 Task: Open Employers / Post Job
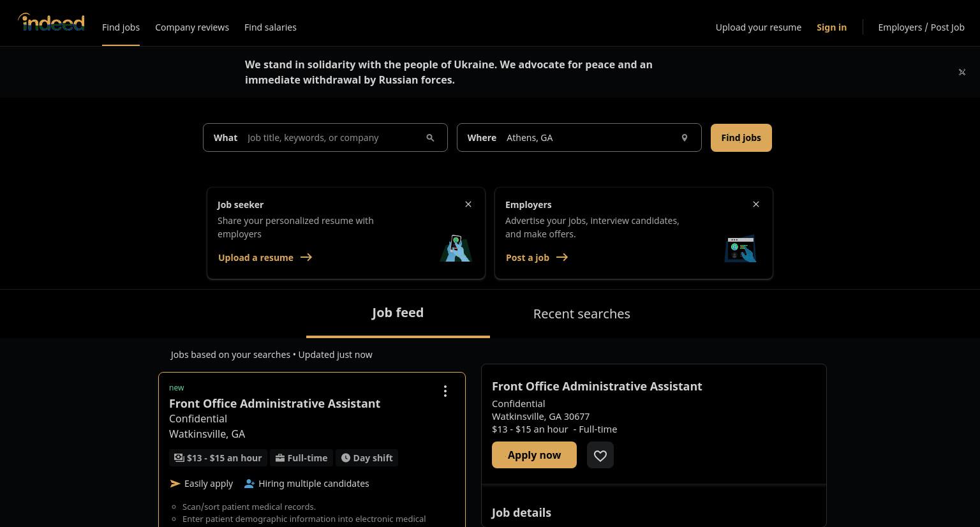point(921,27)
